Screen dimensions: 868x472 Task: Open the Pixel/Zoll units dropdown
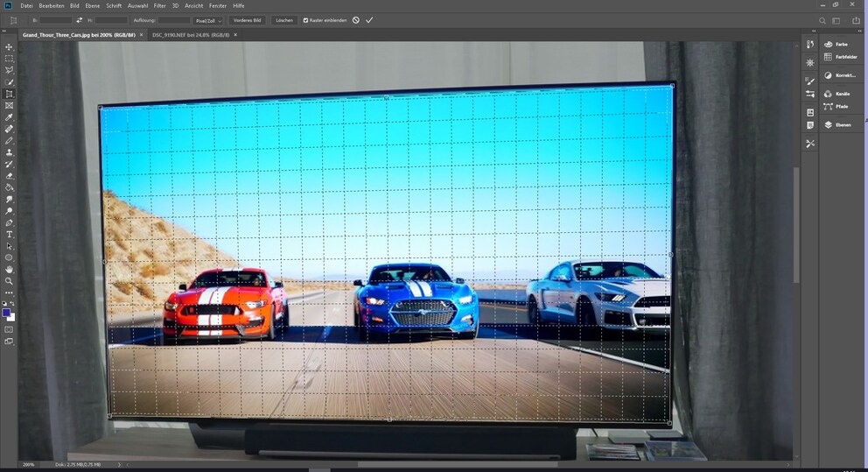pyautogui.click(x=208, y=20)
